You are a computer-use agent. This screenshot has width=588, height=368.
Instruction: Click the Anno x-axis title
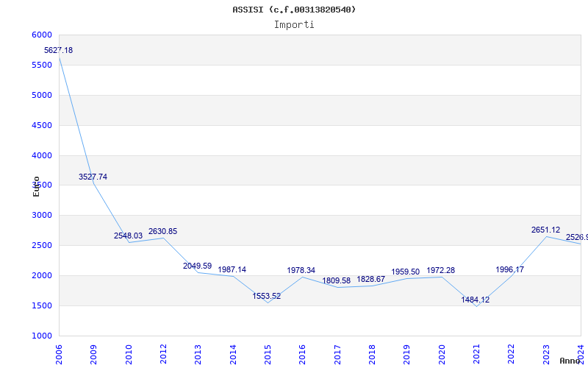(x=570, y=361)
